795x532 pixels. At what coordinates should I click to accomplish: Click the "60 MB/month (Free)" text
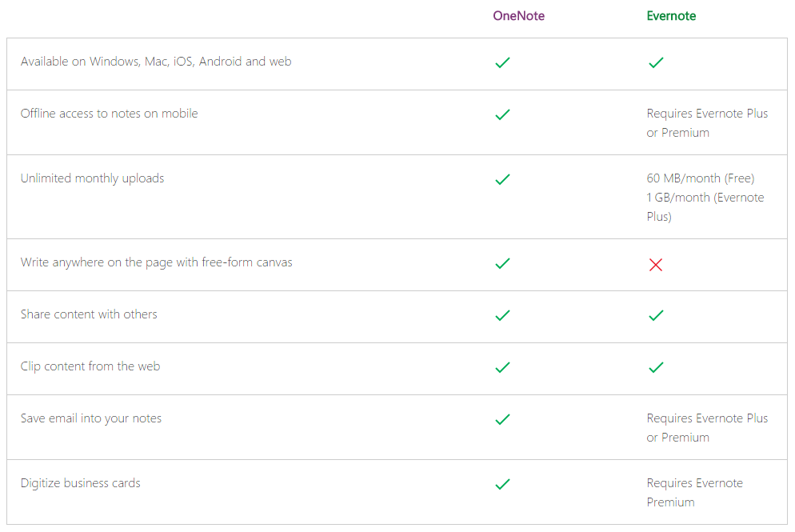click(701, 178)
